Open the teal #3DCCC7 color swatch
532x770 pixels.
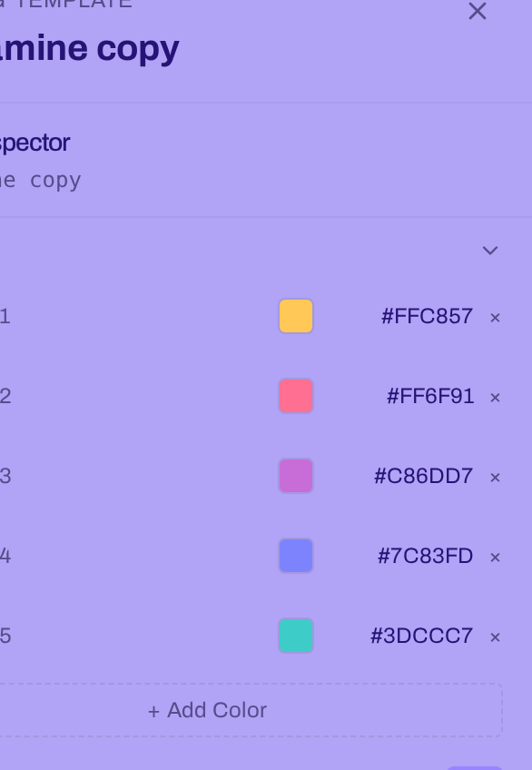coord(296,636)
